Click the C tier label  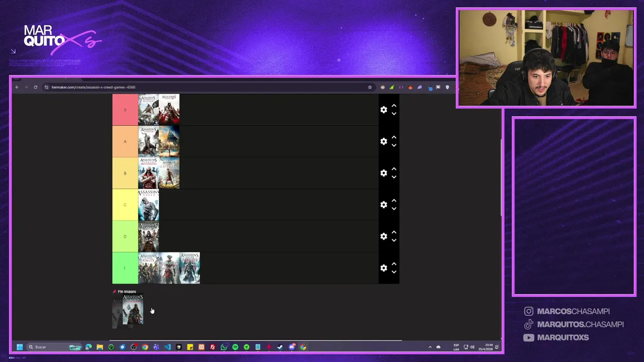point(125,205)
